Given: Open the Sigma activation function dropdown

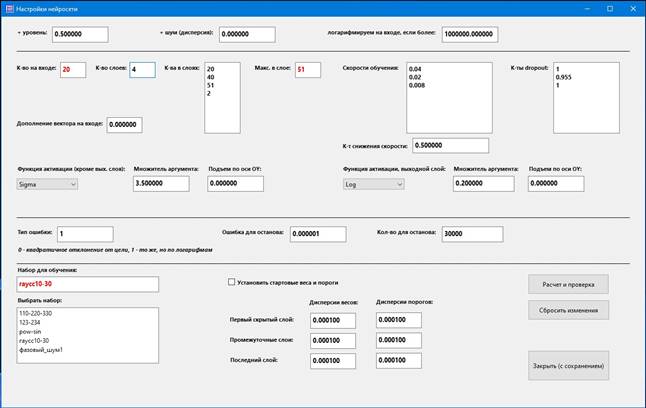Looking at the screenshot, I should 47,184.
